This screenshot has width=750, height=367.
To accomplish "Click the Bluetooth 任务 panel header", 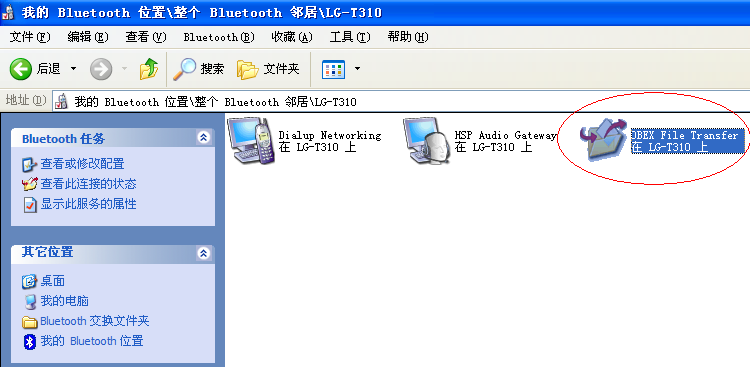I will (113, 138).
